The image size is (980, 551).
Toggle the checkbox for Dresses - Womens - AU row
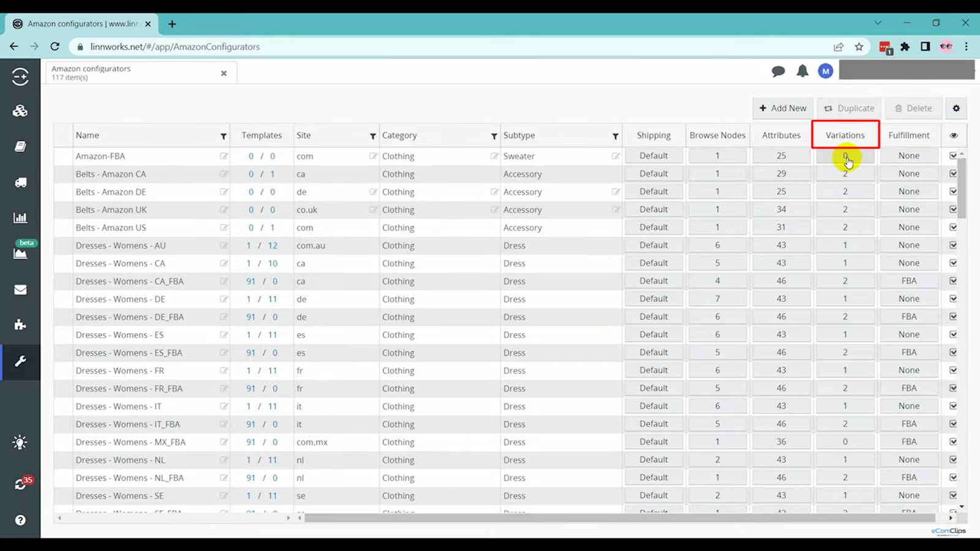(953, 245)
